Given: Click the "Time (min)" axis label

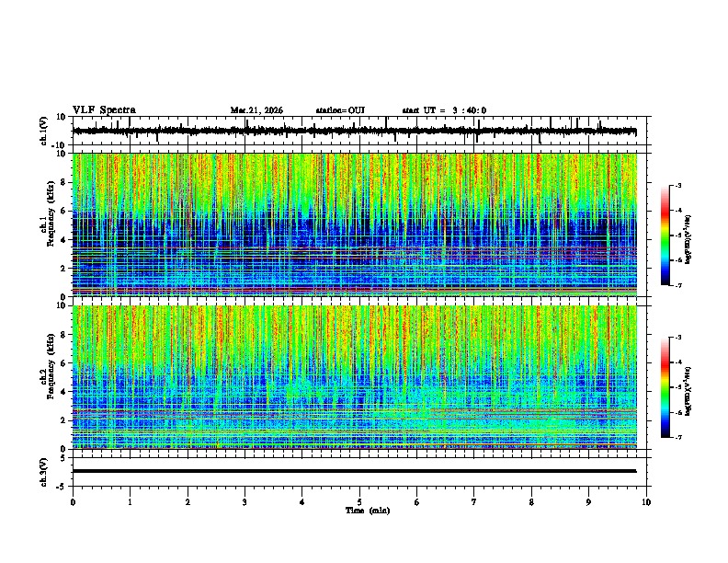Looking at the screenshot, I should click(x=368, y=511).
